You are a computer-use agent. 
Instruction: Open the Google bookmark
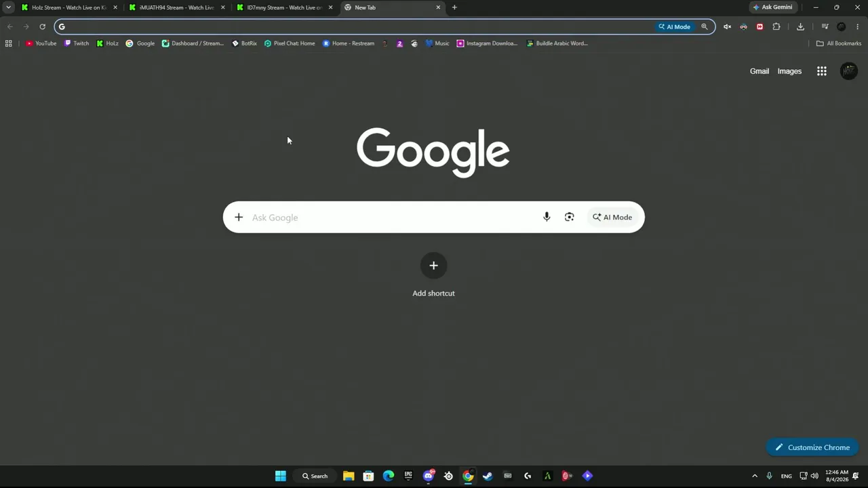(x=140, y=43)
